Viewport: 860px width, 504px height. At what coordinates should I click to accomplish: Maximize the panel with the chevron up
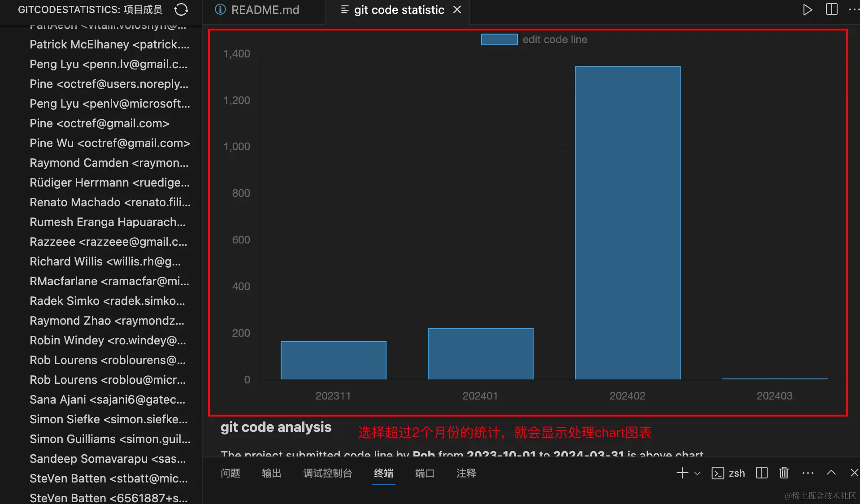[x=831, y=473]
